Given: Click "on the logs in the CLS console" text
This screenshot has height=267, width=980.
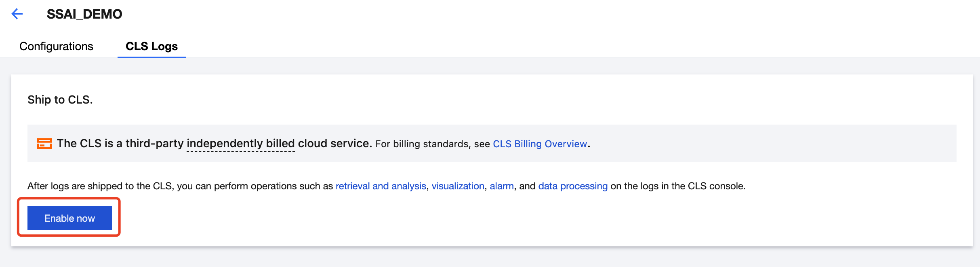Looking at the screenshot, I should 677,186.
